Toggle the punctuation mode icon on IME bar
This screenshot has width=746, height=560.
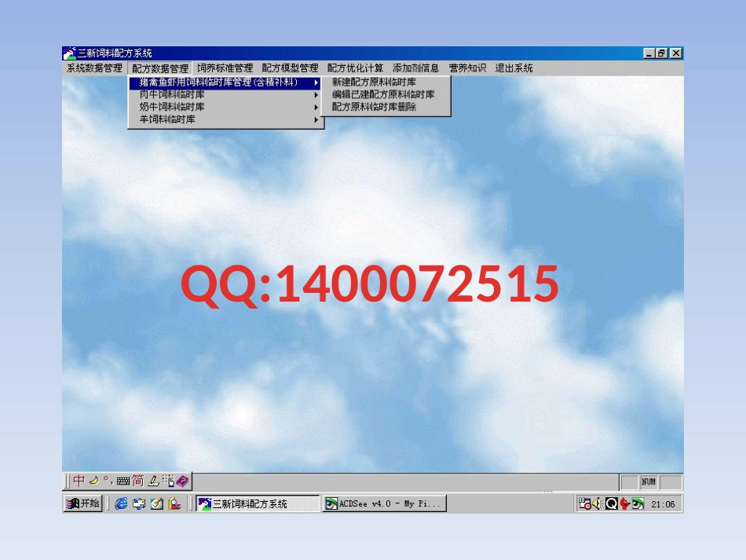(108, 481)
